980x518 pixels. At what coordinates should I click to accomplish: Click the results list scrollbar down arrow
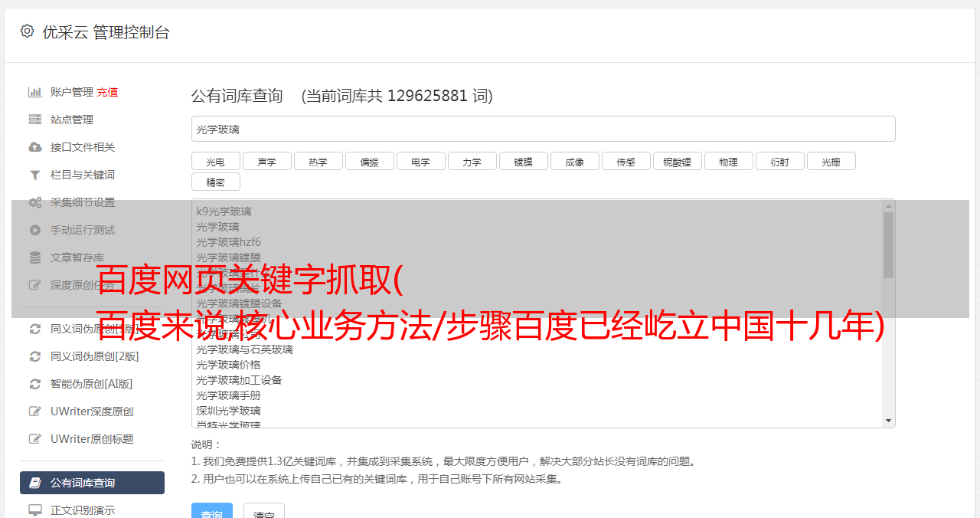click(x=888, y=421)
